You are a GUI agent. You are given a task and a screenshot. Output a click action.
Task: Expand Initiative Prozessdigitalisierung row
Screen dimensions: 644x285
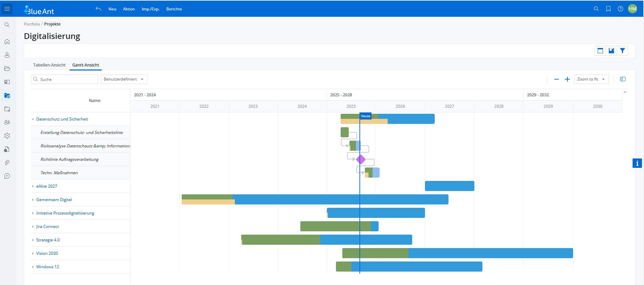(x=33, y=213)
